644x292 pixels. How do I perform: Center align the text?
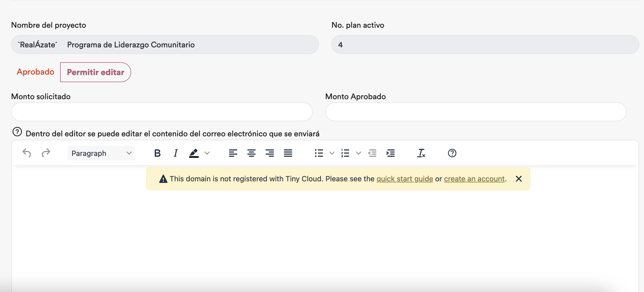251,153
